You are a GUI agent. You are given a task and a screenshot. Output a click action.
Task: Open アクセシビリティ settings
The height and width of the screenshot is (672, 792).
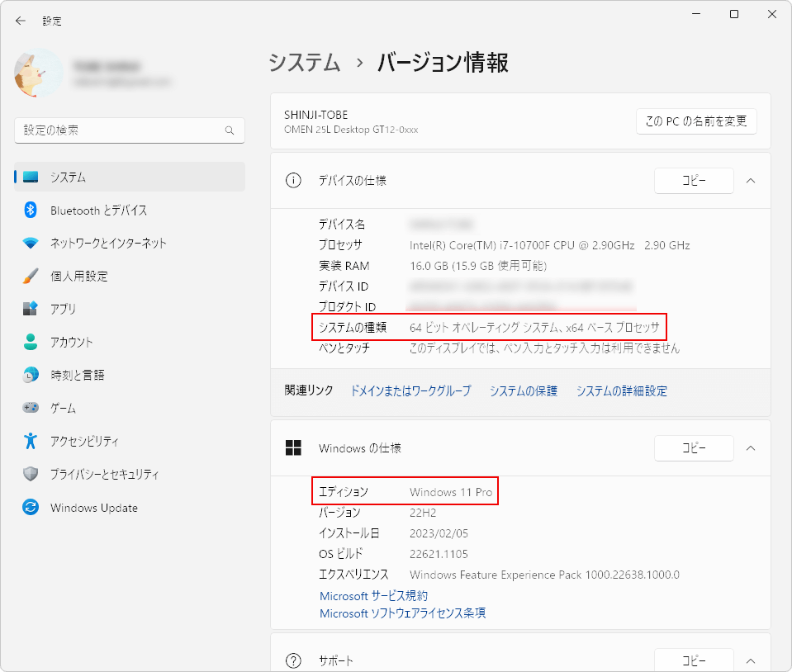[x=130, y=441]
